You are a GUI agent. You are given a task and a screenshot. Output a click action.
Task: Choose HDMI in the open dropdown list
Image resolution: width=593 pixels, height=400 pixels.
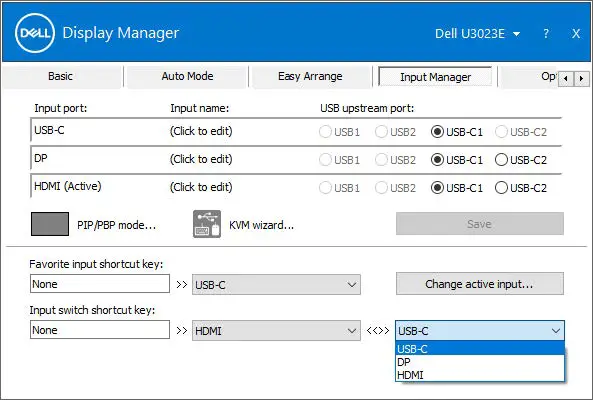coord(480,375)
